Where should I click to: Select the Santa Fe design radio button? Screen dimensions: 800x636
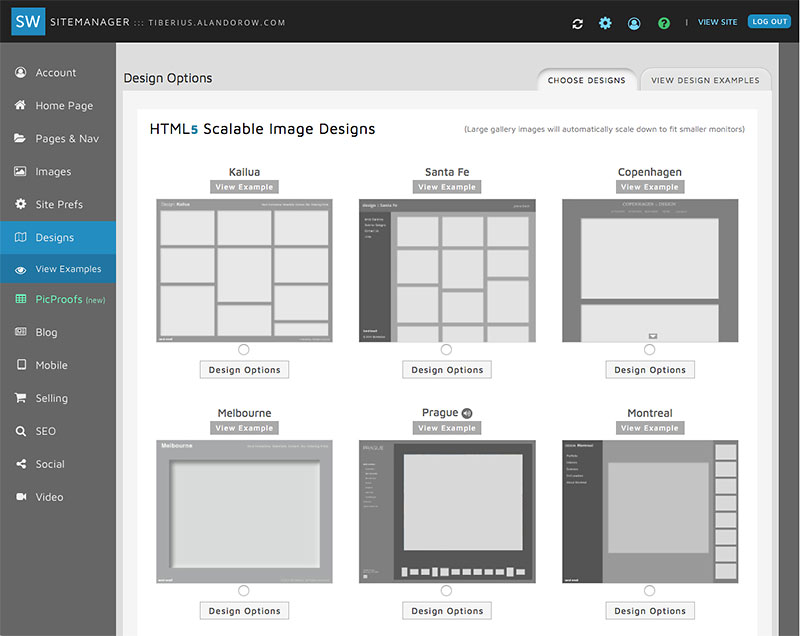[x=446, y=349]
